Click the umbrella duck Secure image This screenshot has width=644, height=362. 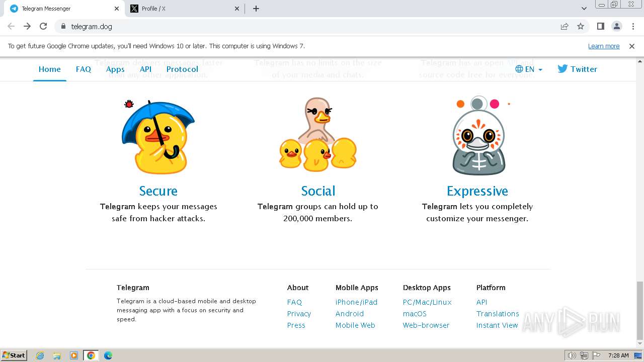pos(158,136)
